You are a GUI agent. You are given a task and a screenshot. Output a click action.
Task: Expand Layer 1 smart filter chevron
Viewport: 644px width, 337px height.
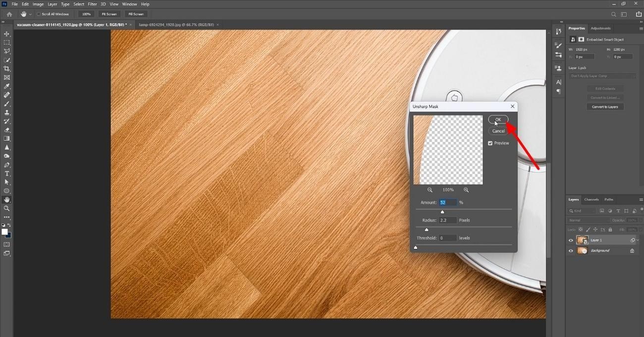[638, 241]
